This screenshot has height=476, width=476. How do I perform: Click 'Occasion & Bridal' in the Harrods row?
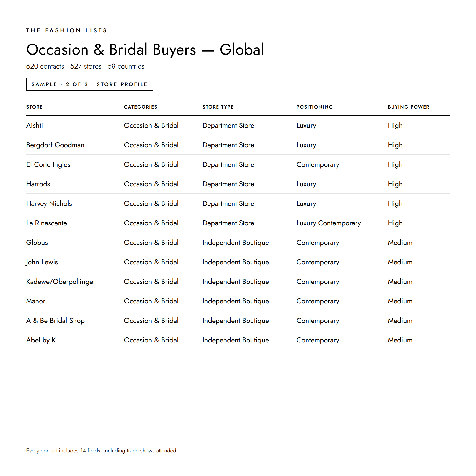(x=151, y=184)
